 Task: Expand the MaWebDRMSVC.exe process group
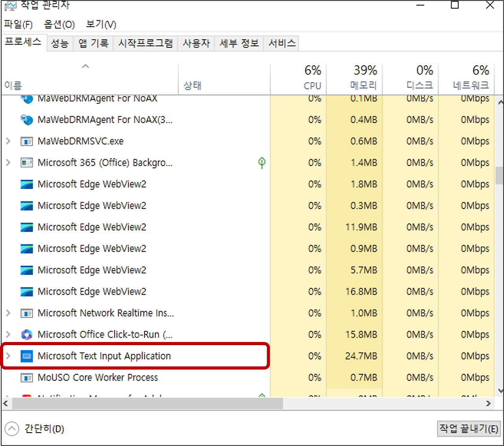tap(8, 141)
